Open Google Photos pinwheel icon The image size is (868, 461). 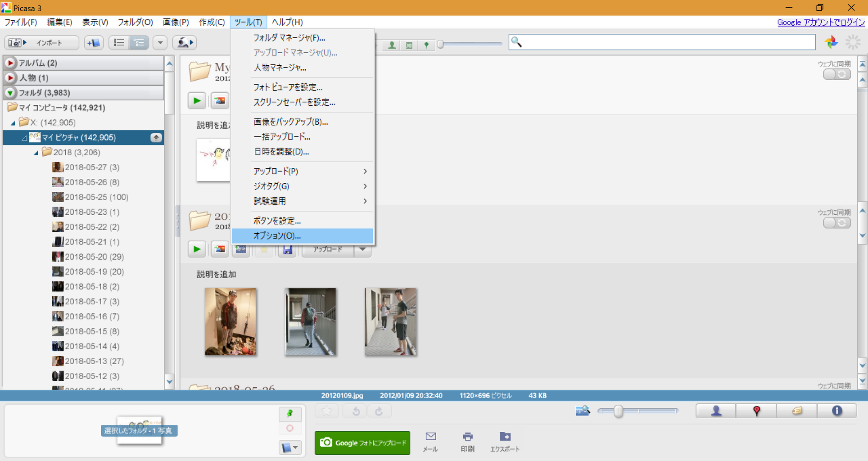(831, 42)
